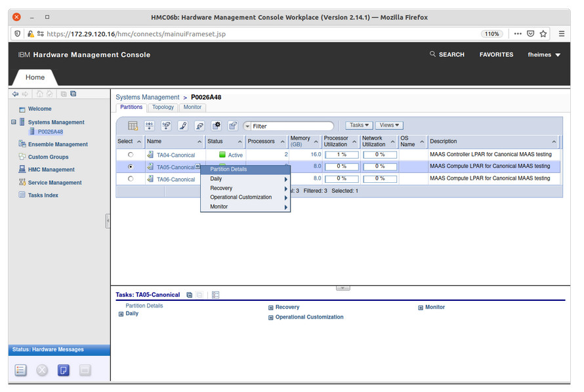This screenshot has width=584, height=392.
Task: Click the back arrow in navigation pane
Action: click(x=15, y=94)
